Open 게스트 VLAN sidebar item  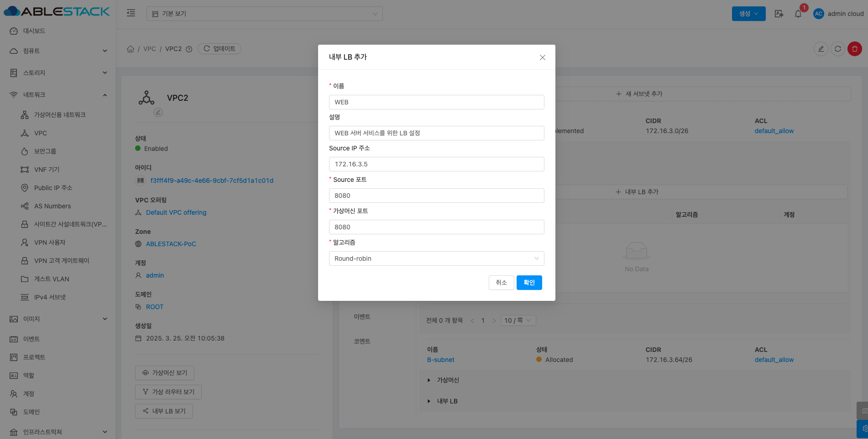[x=52, y=279]
